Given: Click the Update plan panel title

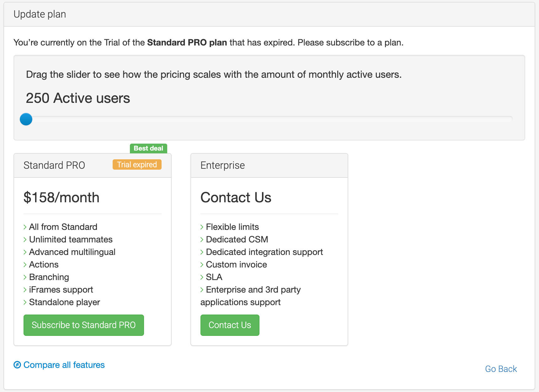Looking at the screenshot, I should [x=40, y=14].
